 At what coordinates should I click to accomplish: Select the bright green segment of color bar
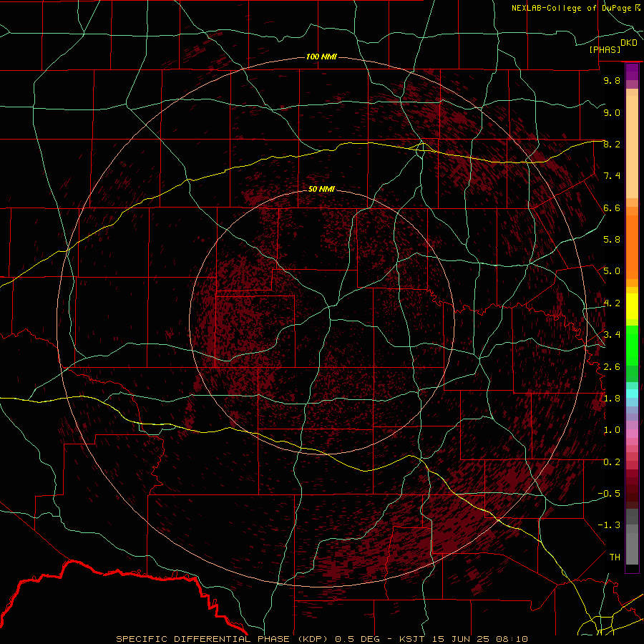coord(632,345)
